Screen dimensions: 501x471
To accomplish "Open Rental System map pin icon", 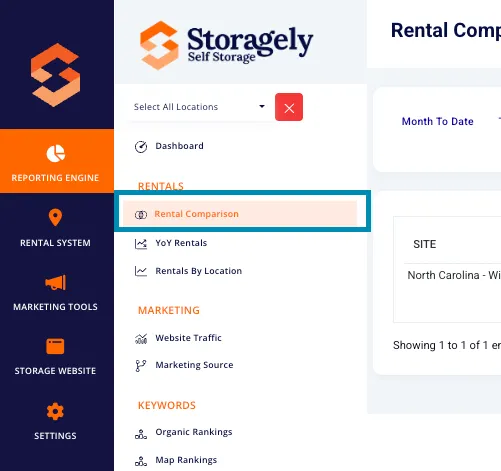I will (x=55, y=217).
